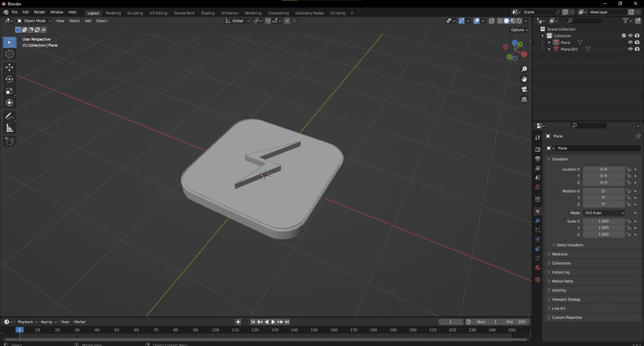Select the Move tool in the toolbar

(10, 67)
